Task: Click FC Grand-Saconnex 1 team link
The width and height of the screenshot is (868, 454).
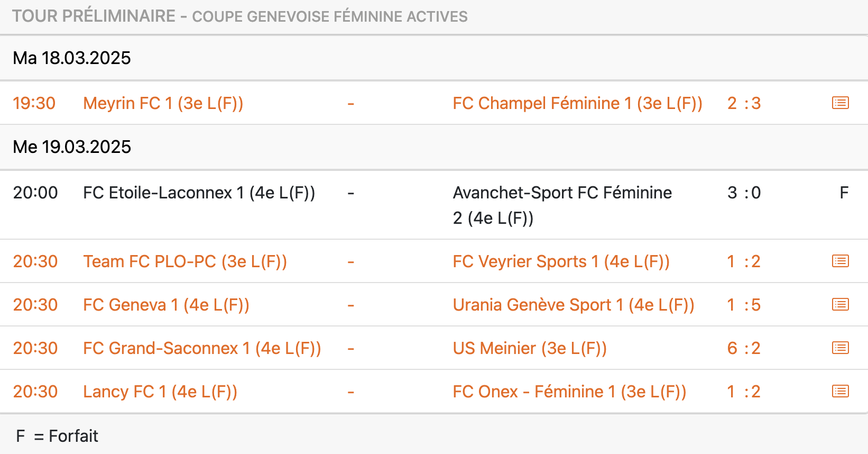Action: [202, 348]
